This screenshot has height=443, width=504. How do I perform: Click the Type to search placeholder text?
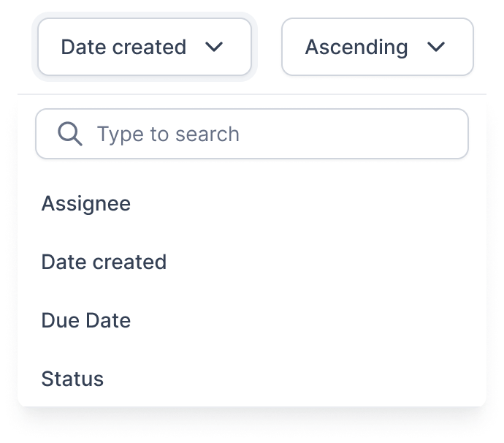168,135
